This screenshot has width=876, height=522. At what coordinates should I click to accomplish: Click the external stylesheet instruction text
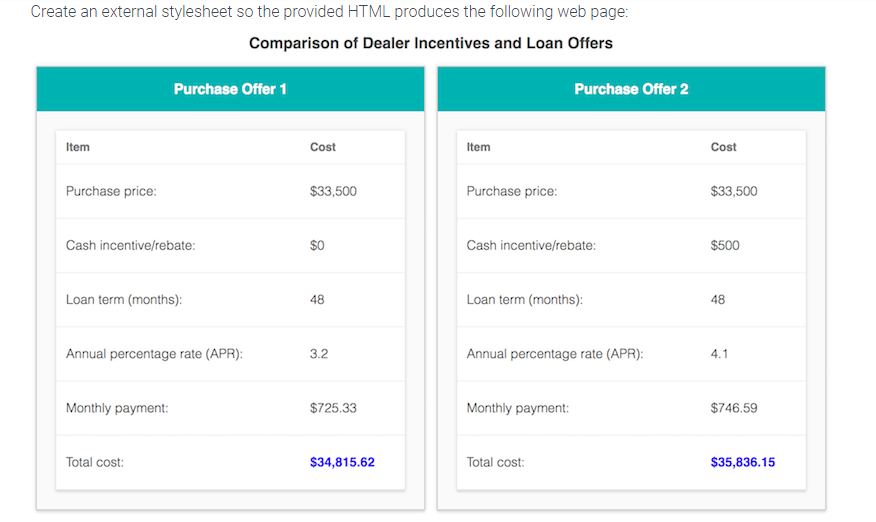pyautogui.click(x=329, y=11)
